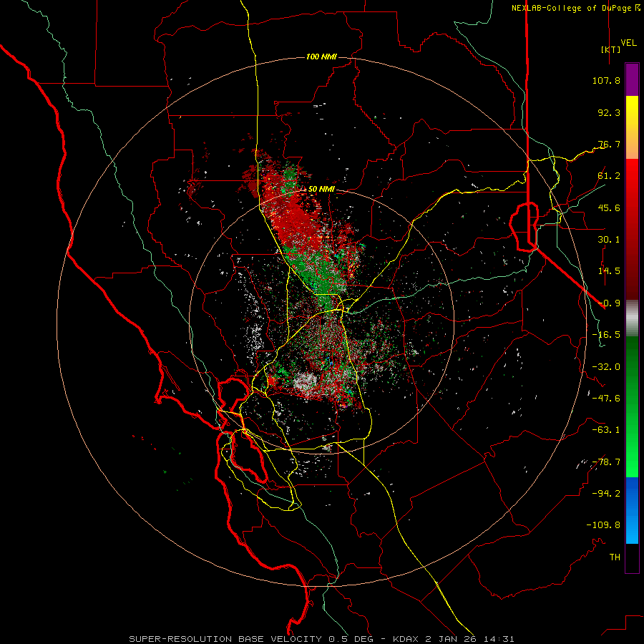Select the -94.2 velocity scale value

[x=606, y=494]
